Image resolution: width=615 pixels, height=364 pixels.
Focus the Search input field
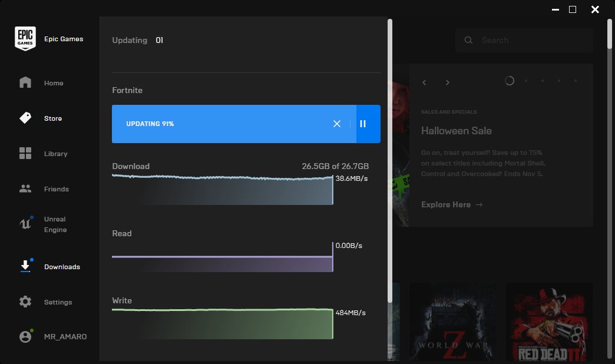[524, 40]
